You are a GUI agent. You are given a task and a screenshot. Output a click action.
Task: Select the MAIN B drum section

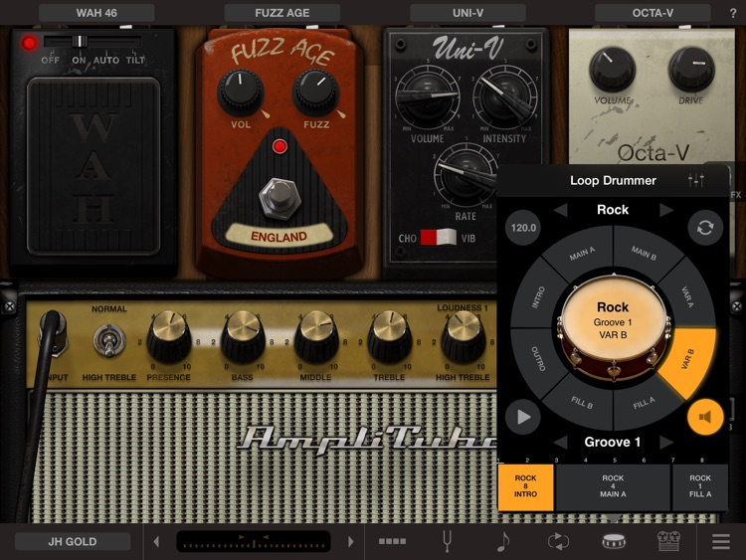(x=644, y=253)
